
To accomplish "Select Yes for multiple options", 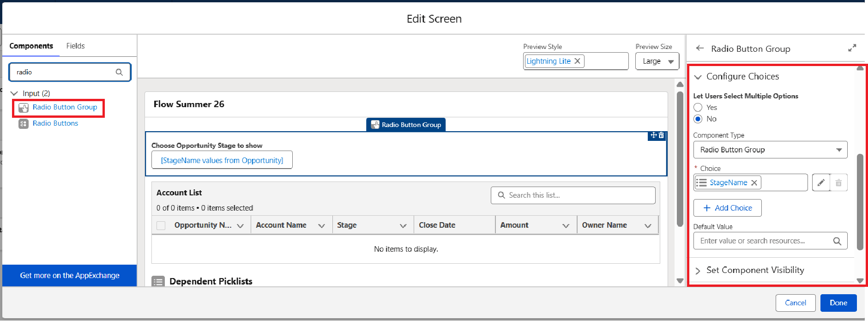I will coord(698,107).
